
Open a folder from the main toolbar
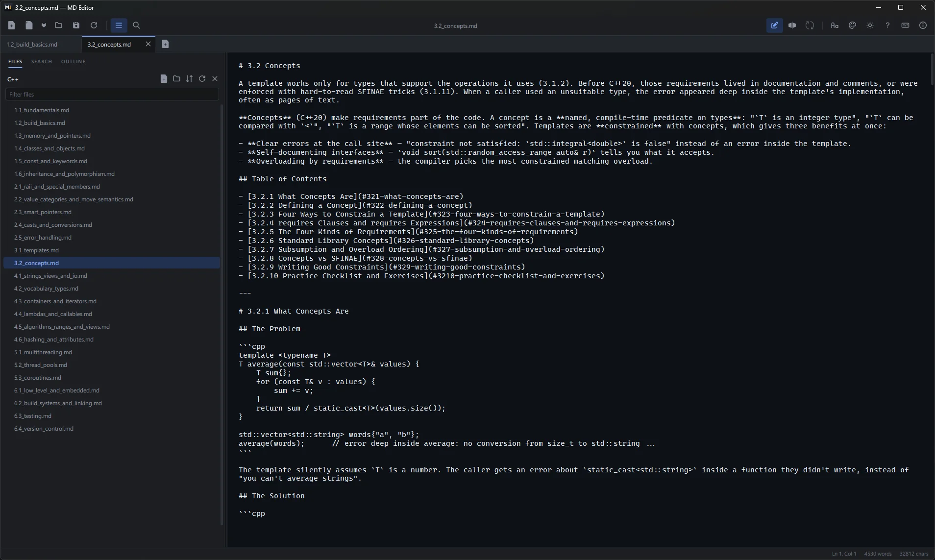point(59,25)
